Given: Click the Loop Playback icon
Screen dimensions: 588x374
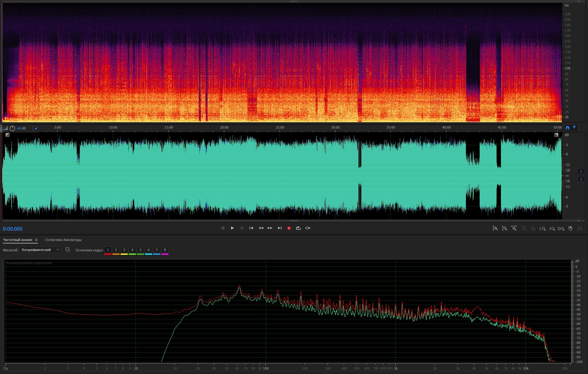Looking at the screenshot, I should point(298,228).
